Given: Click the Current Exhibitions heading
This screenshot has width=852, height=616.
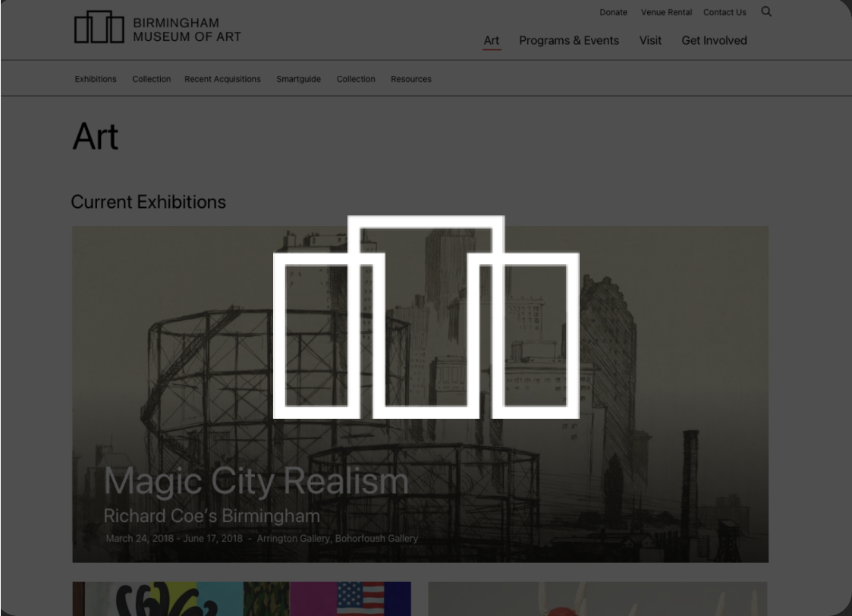Looking at the screenshot, I should point(149,202).
